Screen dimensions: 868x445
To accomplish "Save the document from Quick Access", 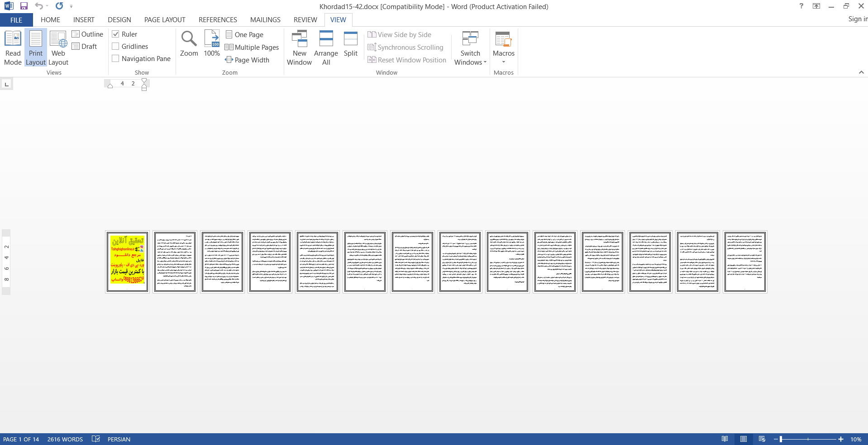I will 24,6.
